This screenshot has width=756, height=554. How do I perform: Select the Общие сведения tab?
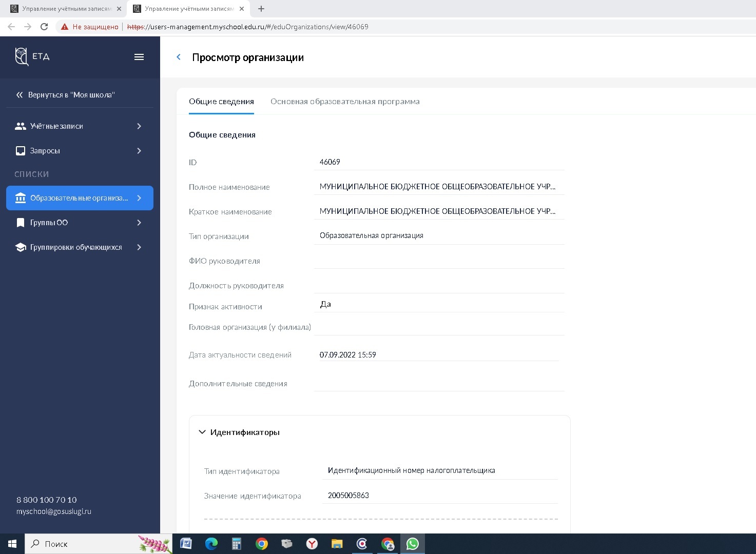click(x=221, y=102)
